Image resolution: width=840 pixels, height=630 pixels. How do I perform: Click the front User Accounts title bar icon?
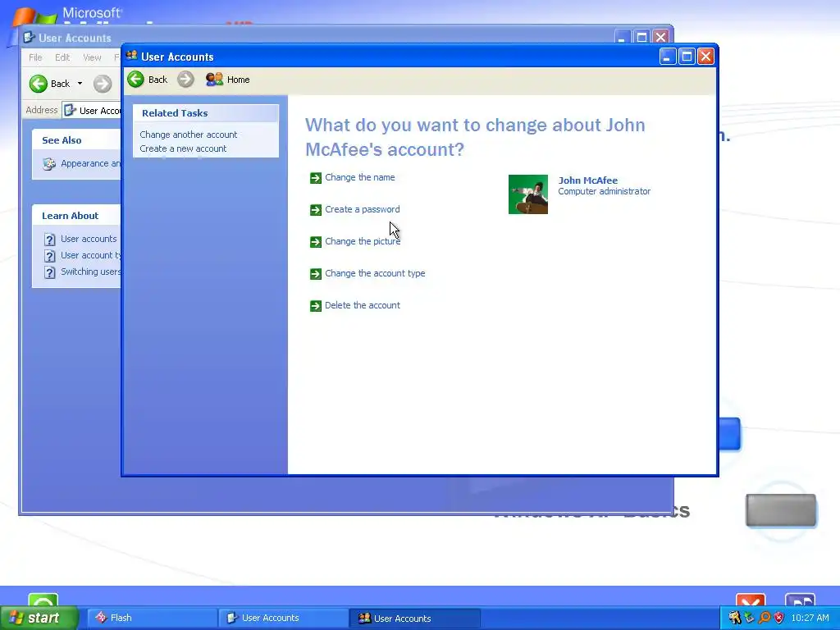point(131,56)
